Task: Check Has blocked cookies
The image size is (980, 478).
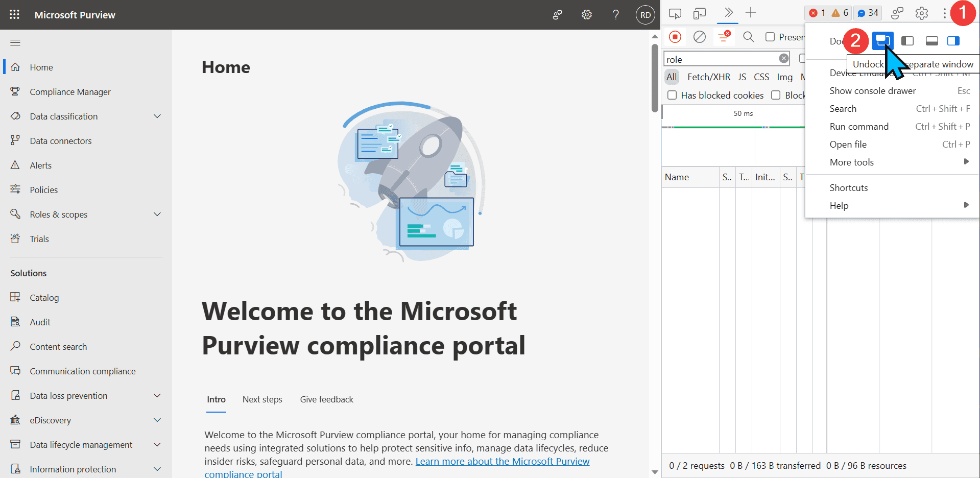Action: tap(672, 95)
